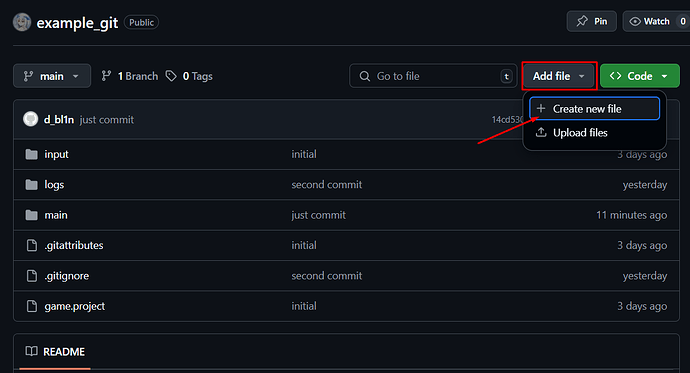This screenshot has height=373, width=690.
Task: Open the input folder icon
Action: click(31, 154)
